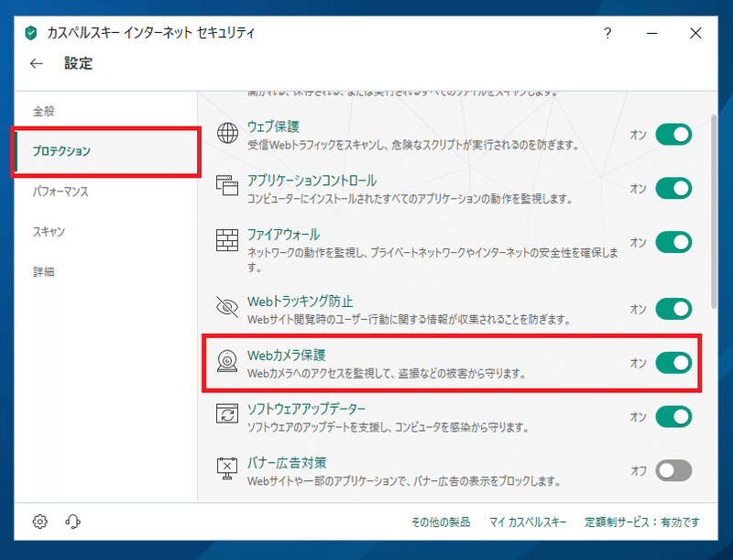Open the Webトラッキング防止 link

(x=301, y=301)
